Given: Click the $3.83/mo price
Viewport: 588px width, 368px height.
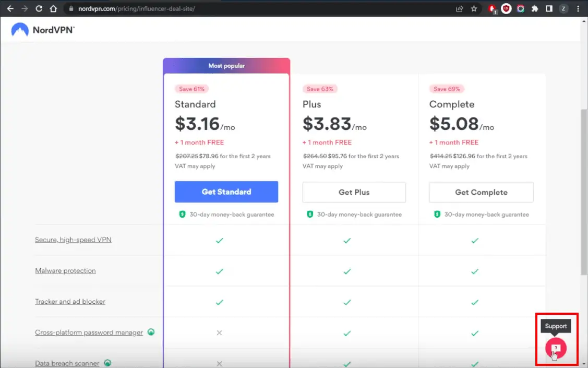Looking at the screenshot, I should coord(334,124).
